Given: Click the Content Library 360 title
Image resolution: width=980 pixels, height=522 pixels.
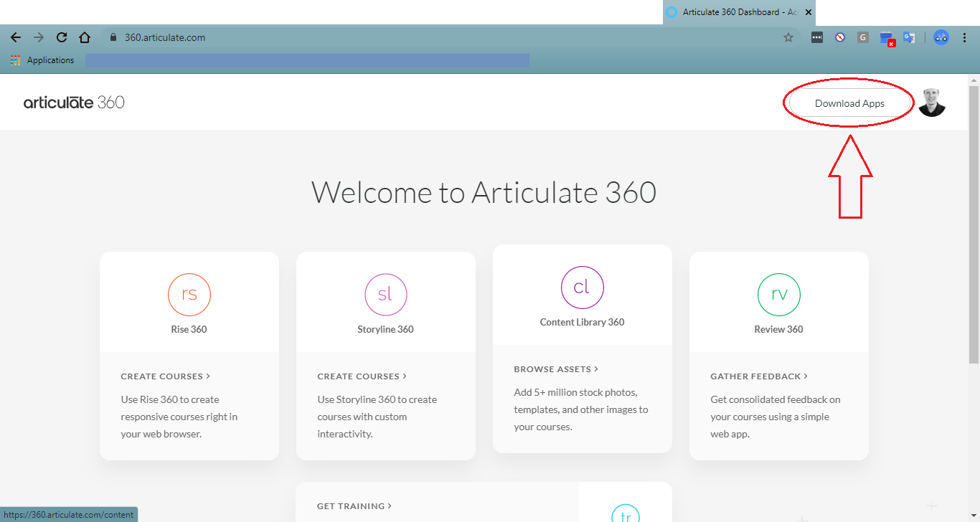Looking at the screenshot, I should [583, 322].
